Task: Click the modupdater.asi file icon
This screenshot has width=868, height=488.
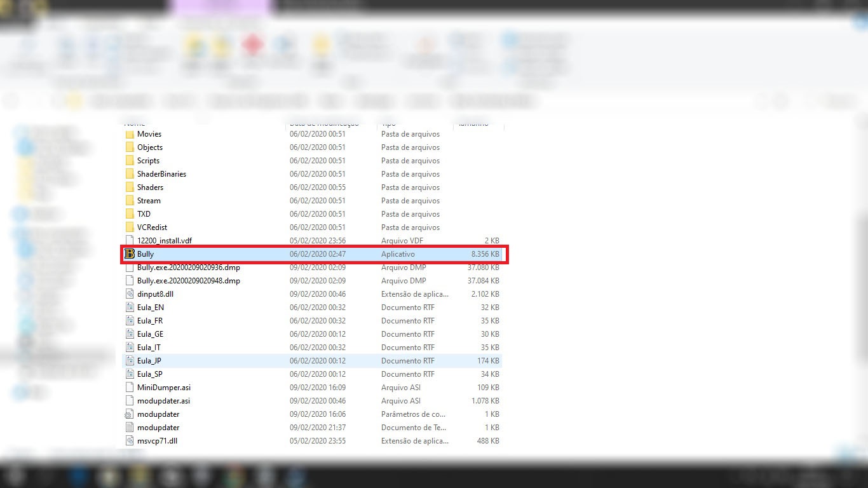Action: (130, 401)
